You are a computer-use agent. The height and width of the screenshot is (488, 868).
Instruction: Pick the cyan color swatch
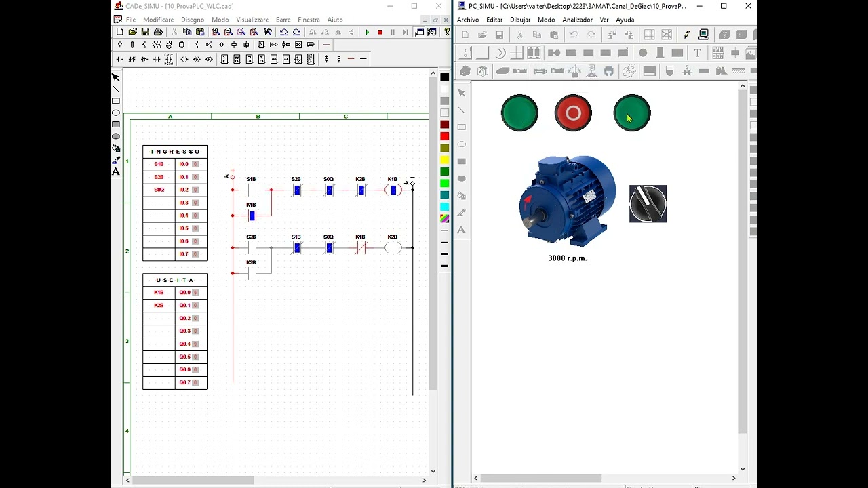tap(445, 207)
